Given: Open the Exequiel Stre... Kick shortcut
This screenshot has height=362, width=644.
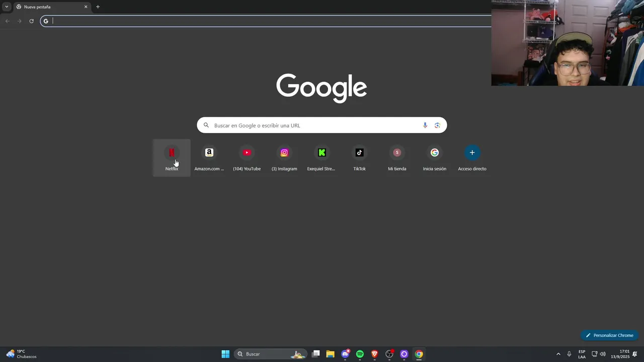Looking at the screenshot, I should pyautogui.click(x=321, y=158).
